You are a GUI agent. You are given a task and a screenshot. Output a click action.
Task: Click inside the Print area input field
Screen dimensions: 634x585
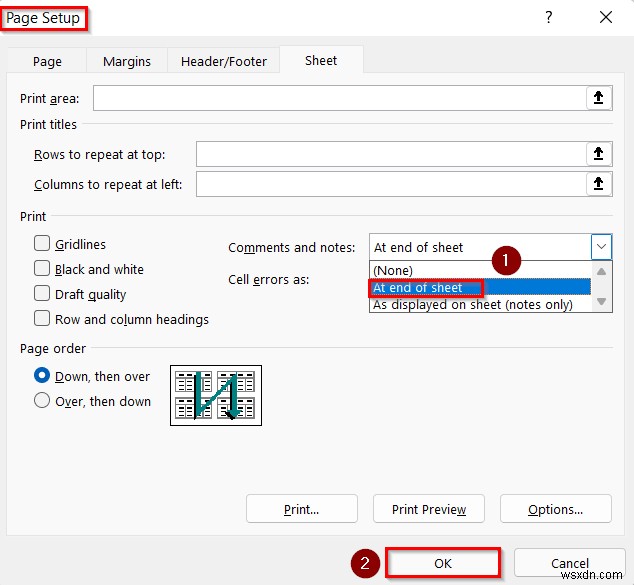coord(340,98)
